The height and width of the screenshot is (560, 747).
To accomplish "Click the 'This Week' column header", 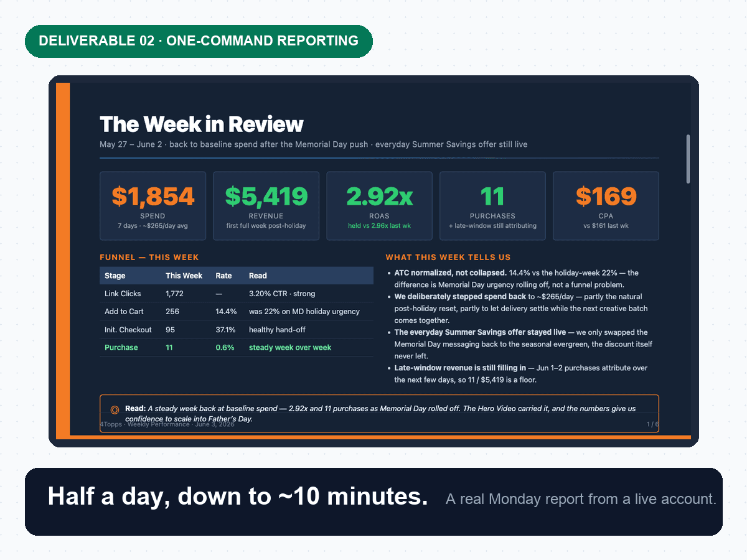I will pyautogui.click(x=184, y=276).
